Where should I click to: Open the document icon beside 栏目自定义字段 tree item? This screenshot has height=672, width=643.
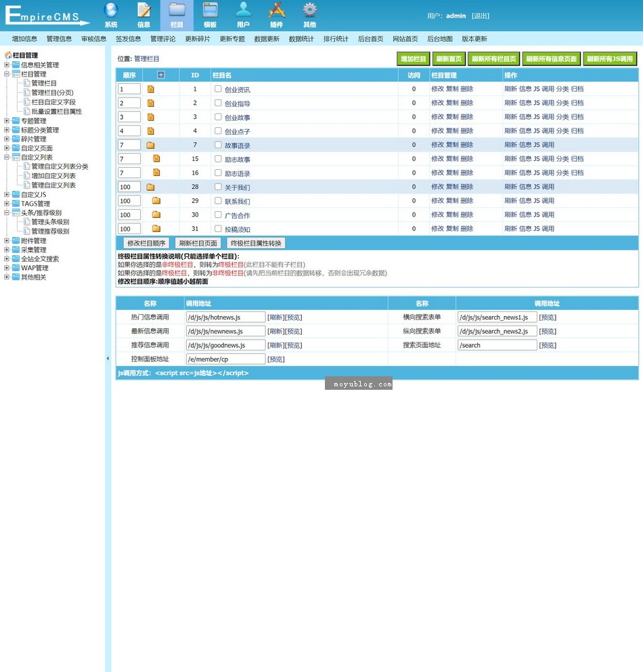pos(27,102)
